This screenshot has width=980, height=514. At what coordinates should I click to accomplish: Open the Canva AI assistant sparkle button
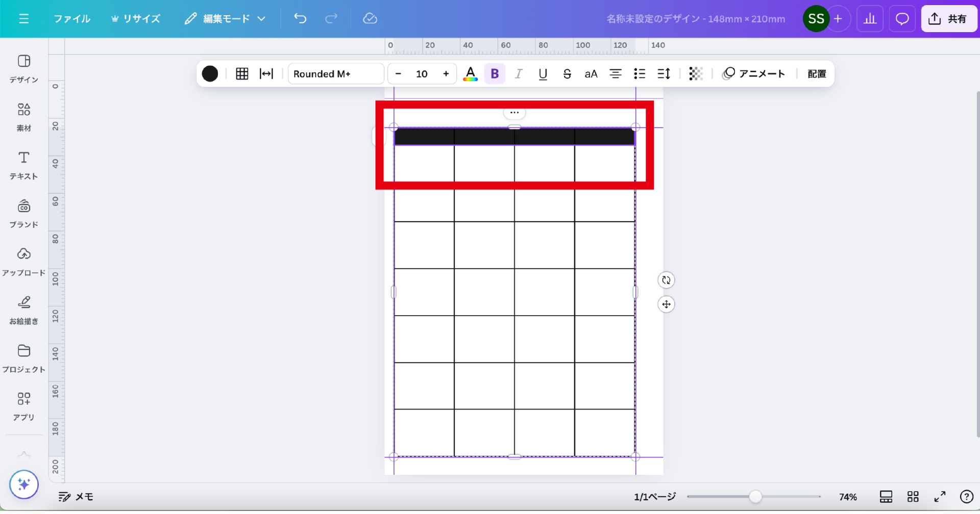coord(24,484)
